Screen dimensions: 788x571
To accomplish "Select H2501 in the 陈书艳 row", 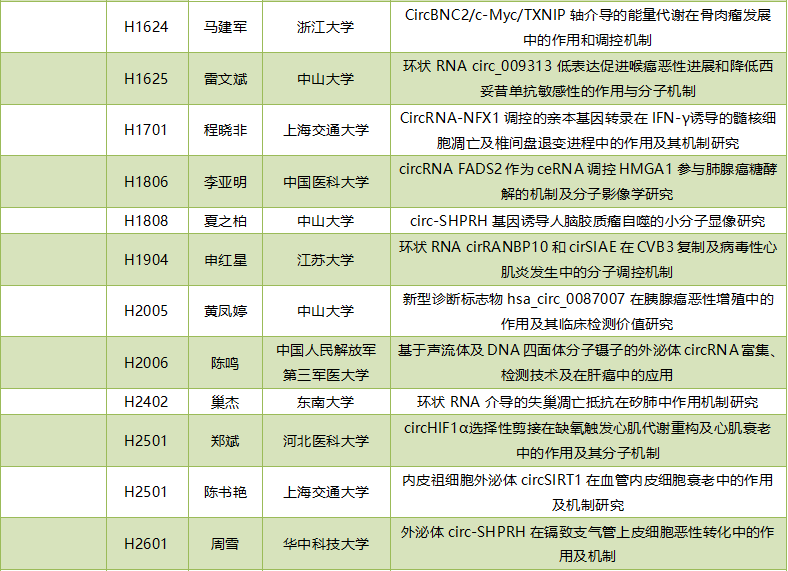I will coord(146,492).
